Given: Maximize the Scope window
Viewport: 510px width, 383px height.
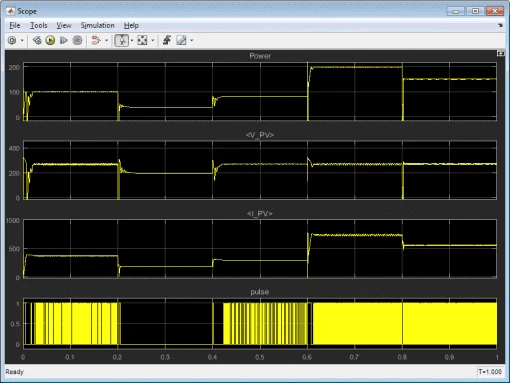Looking at the screenshot, I should tap(475, 11).
